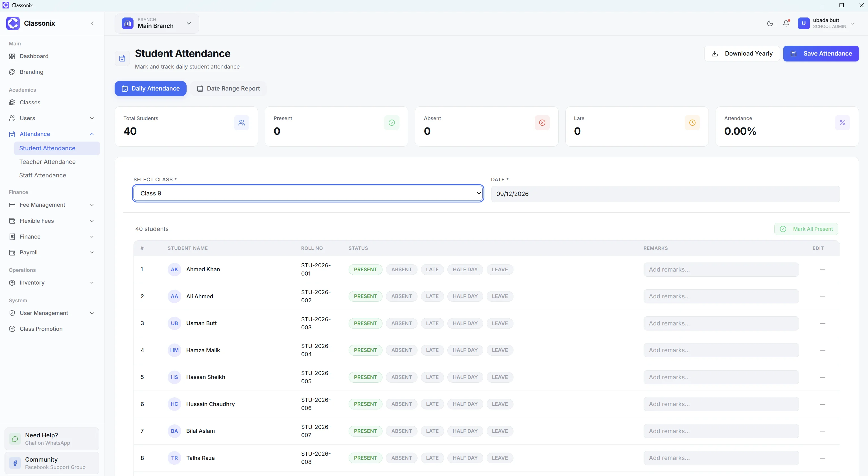Mark Usman Butt as LATE

[x=432, y=323]
